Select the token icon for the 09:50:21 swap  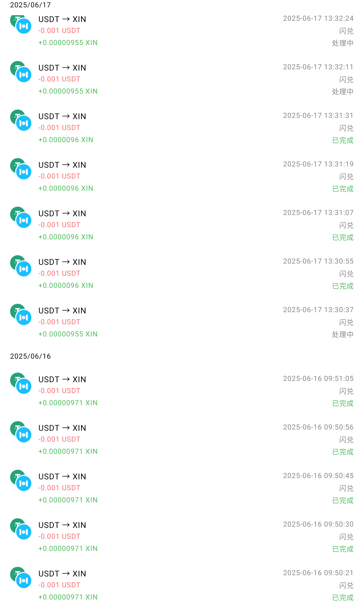pos(21,578)
